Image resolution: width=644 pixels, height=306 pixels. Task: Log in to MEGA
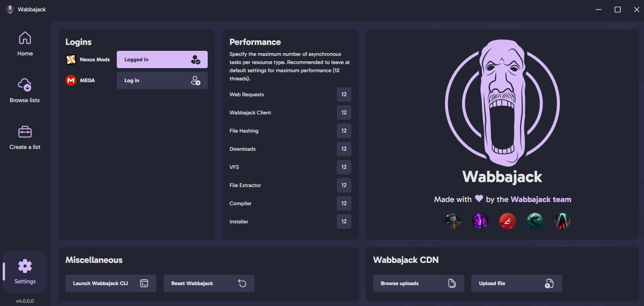[x=162, y=80]
